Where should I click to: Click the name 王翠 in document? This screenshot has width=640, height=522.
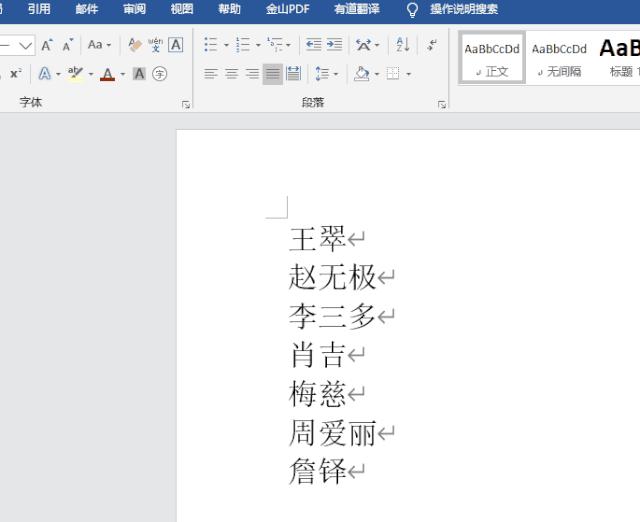(x=318, y=239)
